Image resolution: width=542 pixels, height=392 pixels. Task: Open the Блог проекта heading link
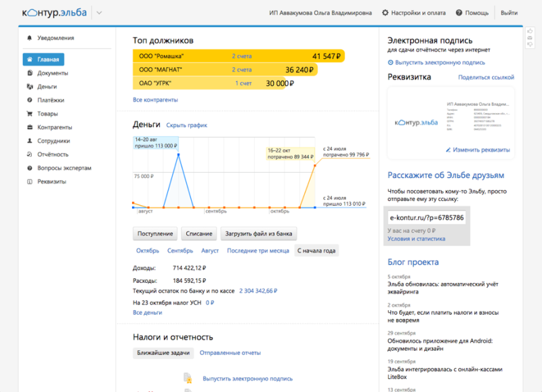pos(413,262)
